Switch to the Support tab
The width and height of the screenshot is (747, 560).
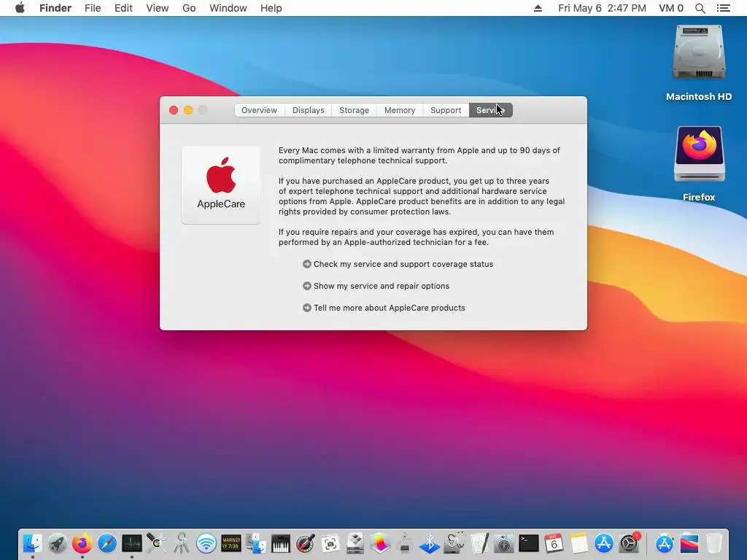click(446, 110)
